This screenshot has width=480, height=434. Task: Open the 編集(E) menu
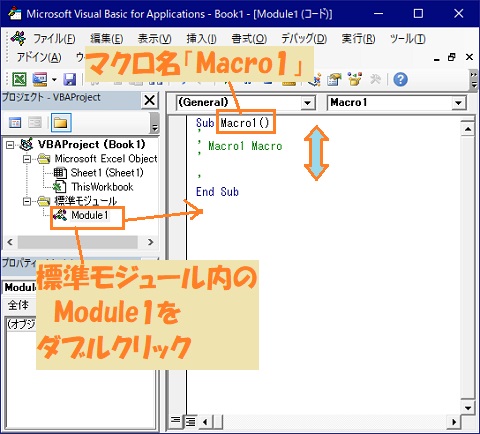click(x=107, y=39)
